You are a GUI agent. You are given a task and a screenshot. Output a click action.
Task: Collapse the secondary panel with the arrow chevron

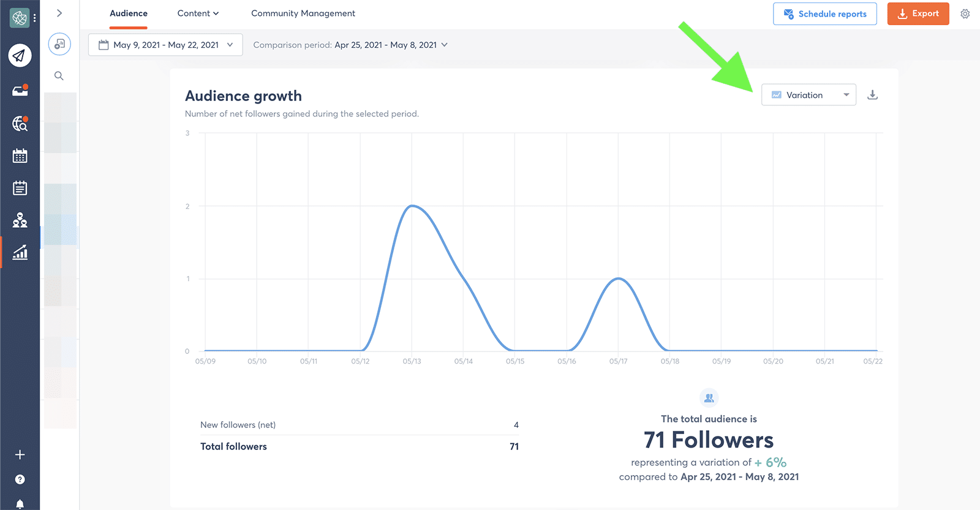[59, 12]
